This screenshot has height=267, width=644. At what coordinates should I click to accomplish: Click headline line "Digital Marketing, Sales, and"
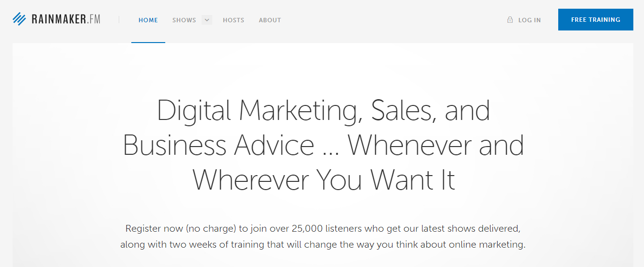pos(323,111)
